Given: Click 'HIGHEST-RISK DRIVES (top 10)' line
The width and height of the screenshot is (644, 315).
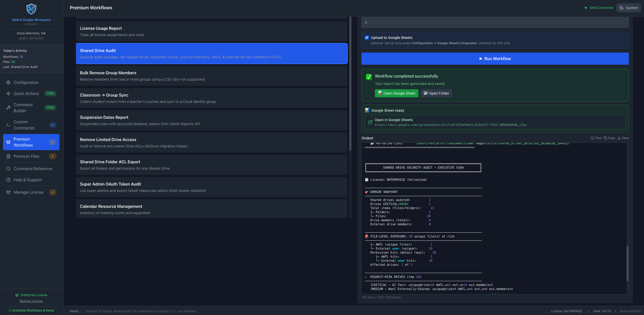Looking at the screenshot, I should pyautogui.click(x=395, y=277).
